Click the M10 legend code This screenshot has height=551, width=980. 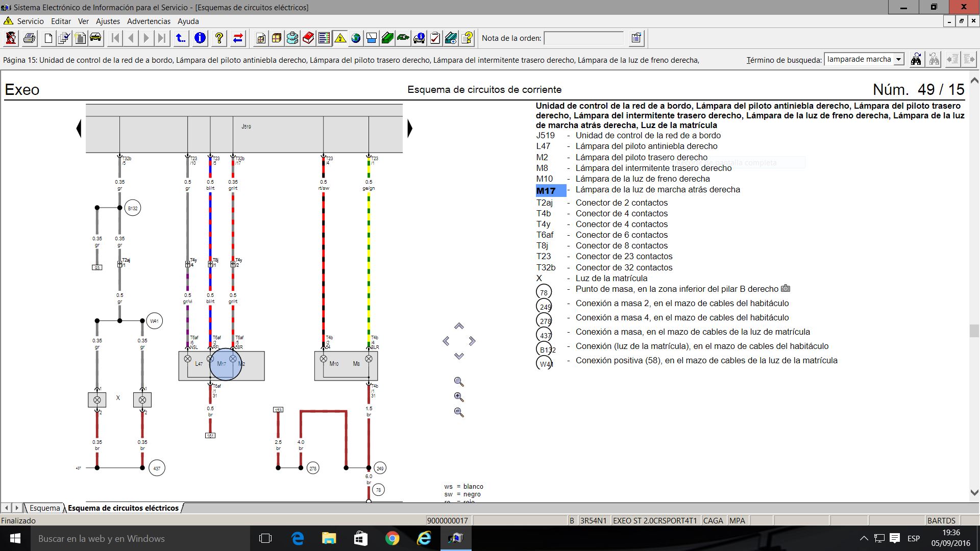coord(544,179)
